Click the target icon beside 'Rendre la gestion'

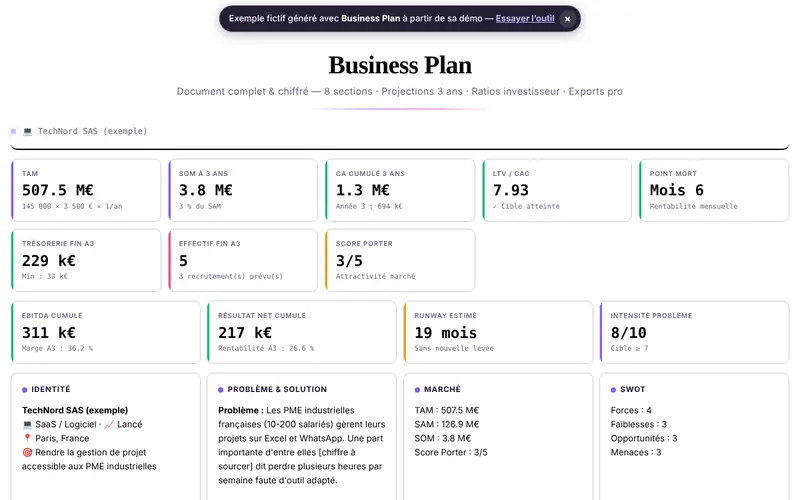click(x=28, y=453)
